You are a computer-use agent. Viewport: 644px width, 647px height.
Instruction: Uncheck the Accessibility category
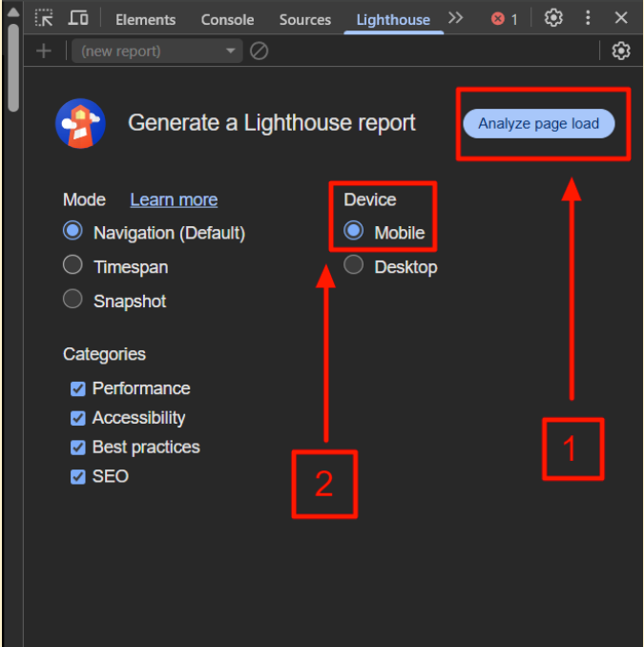(77, 418)
